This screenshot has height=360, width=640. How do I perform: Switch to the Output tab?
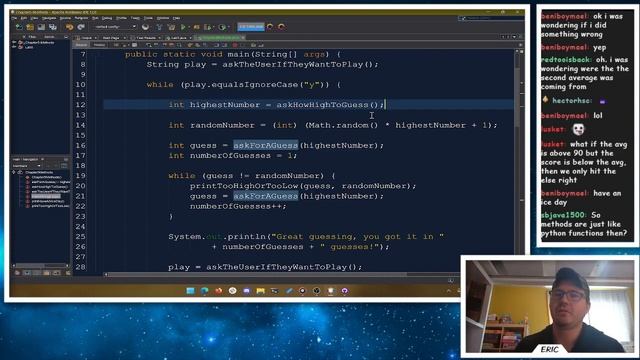(87, 38)
